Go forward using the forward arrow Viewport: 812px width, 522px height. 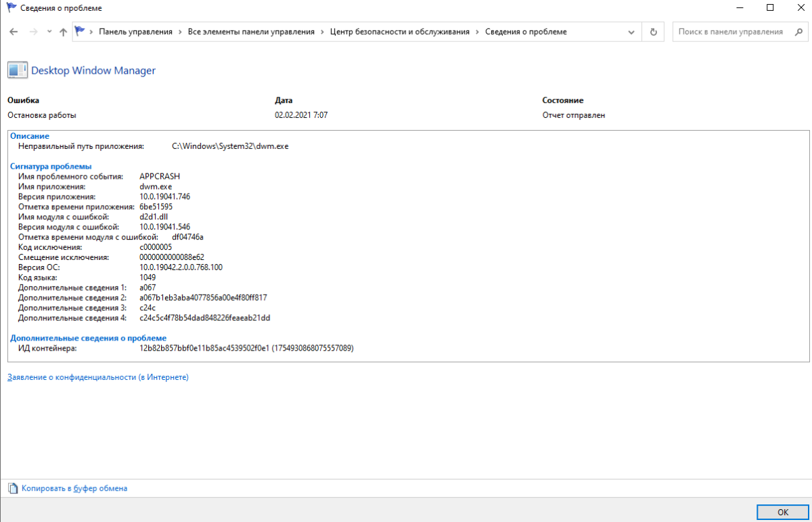tap(33, 32)
